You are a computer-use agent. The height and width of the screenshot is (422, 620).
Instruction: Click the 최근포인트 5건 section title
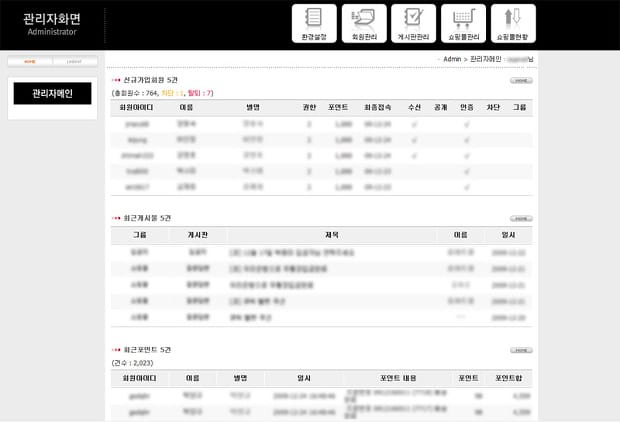147,350
